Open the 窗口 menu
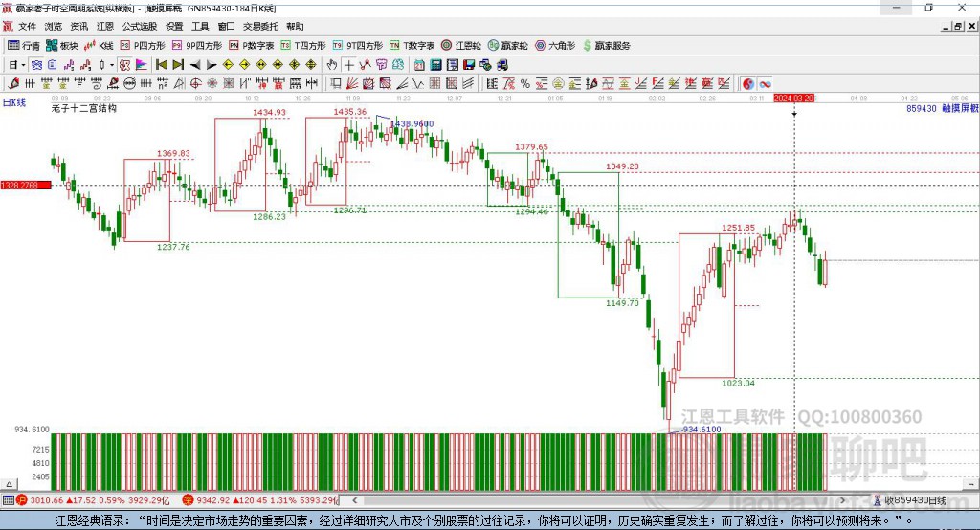Image resolution: width=980 pixels, height=530 pixels. pyautogui.click(x=226, y=26)
